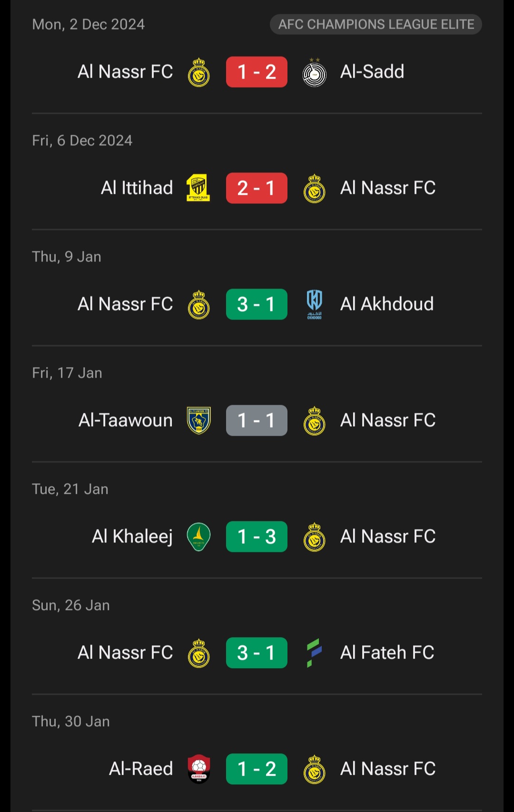This screenshot has height=812, width=514.
Task: Tap the Al-Raed club badge
Action: (198, 769)
